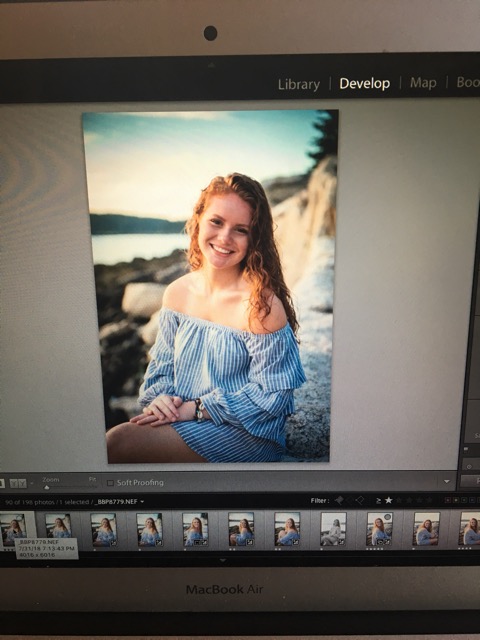The image size is (480, 640).
Task: Collapse the top module picker panel
Action: coord(211,65)
